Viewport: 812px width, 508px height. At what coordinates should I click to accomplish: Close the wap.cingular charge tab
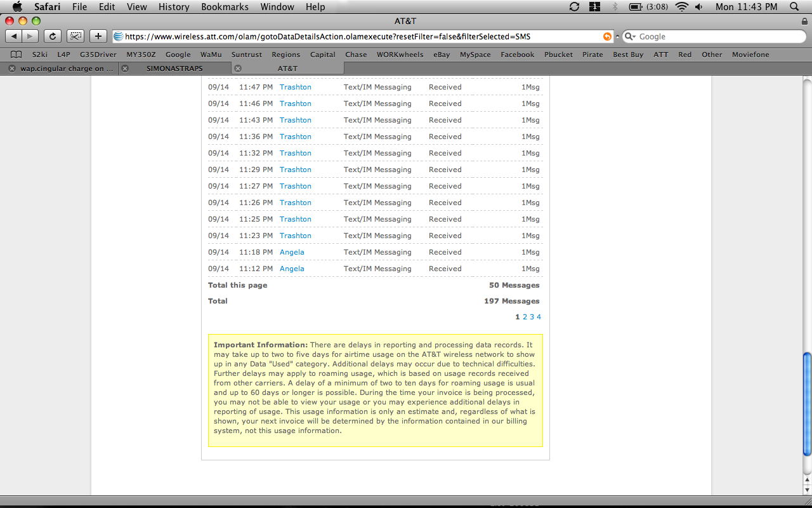pyautogui.click(x=11, y=69)
